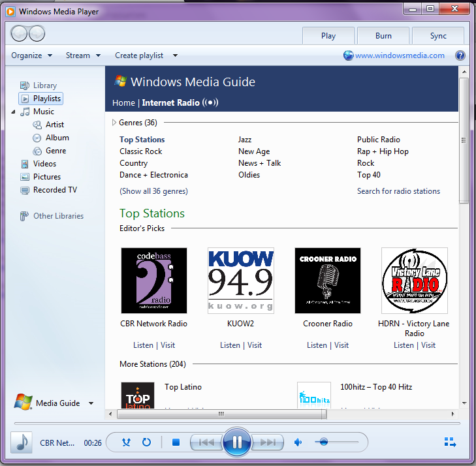
Task: Toggle shuffle mode on
Action: 126,443
